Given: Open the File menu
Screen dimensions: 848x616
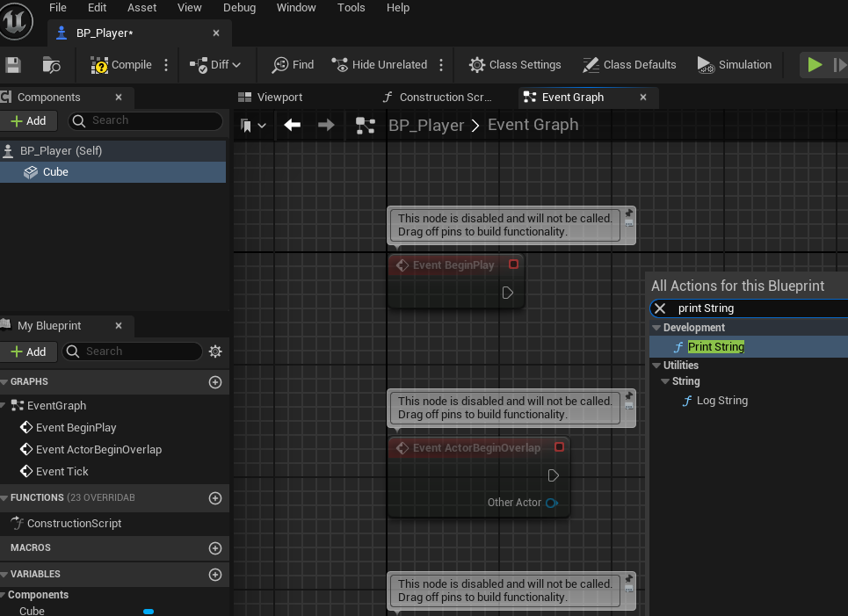Looking at the screenshot, I should tap(58, 8).
